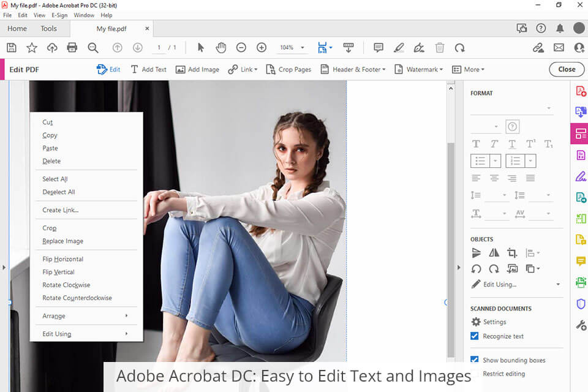Viewport: 588px width, 392px height.
Task: Open numbered list style dropdown arrow
Action: [x=530, y=161]
